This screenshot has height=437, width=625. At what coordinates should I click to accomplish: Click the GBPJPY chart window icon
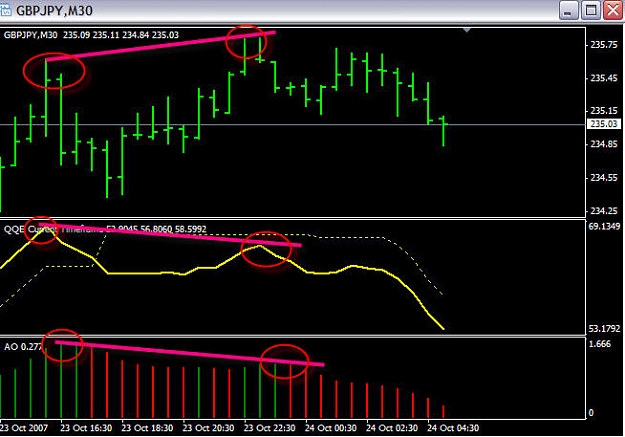[x=5, y=10]
